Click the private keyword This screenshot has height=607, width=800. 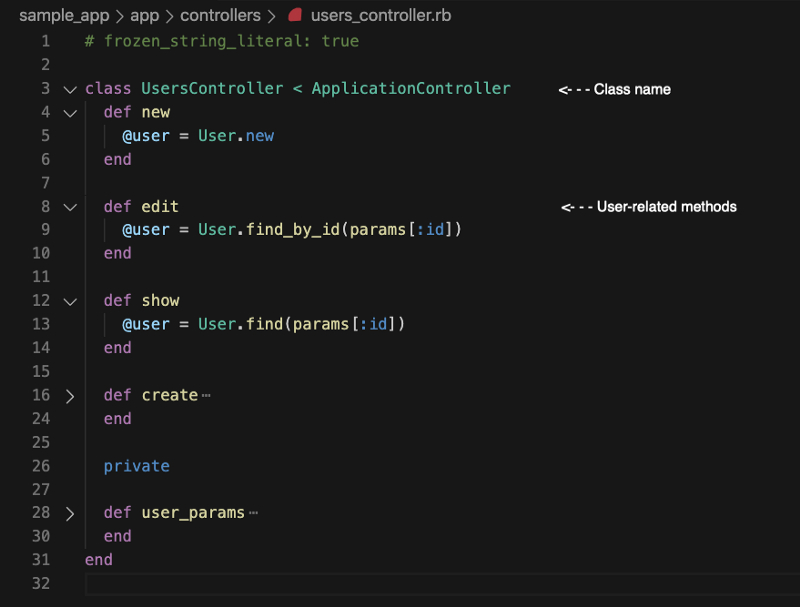click(x=136, y=466)
